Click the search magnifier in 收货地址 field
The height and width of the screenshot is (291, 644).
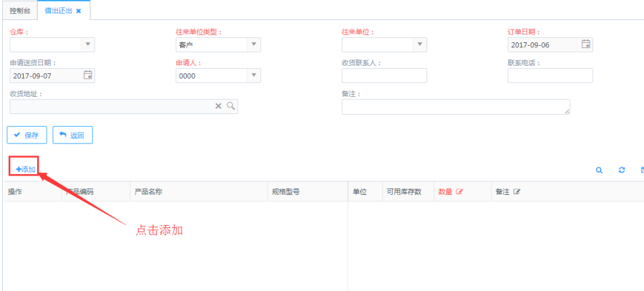point(231,106)
